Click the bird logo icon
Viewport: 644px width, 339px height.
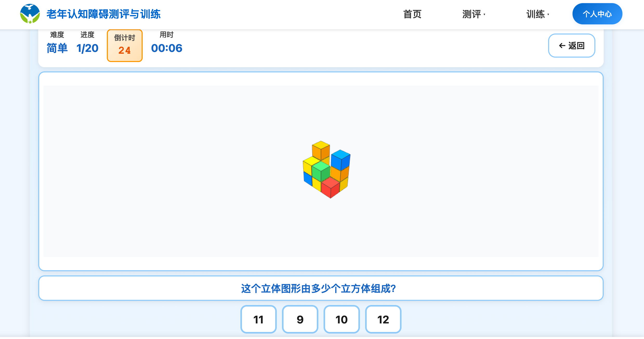click(30, 13)
